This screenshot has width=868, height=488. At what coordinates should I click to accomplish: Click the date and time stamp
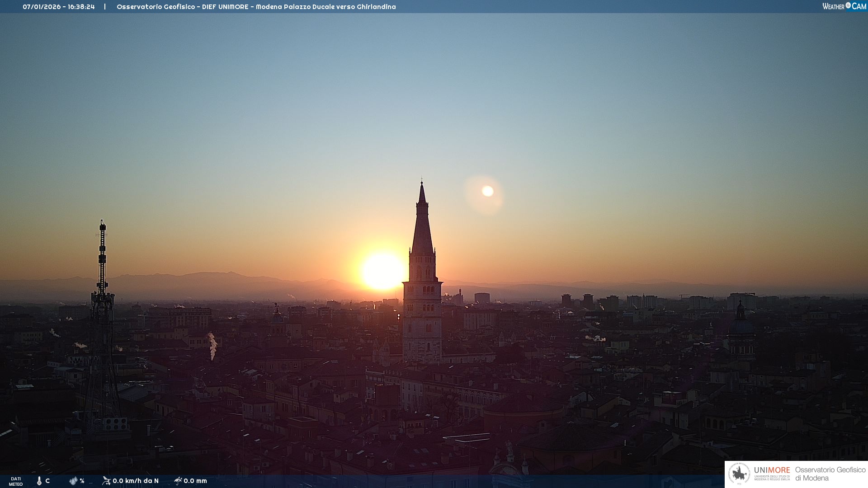point(59,7)
